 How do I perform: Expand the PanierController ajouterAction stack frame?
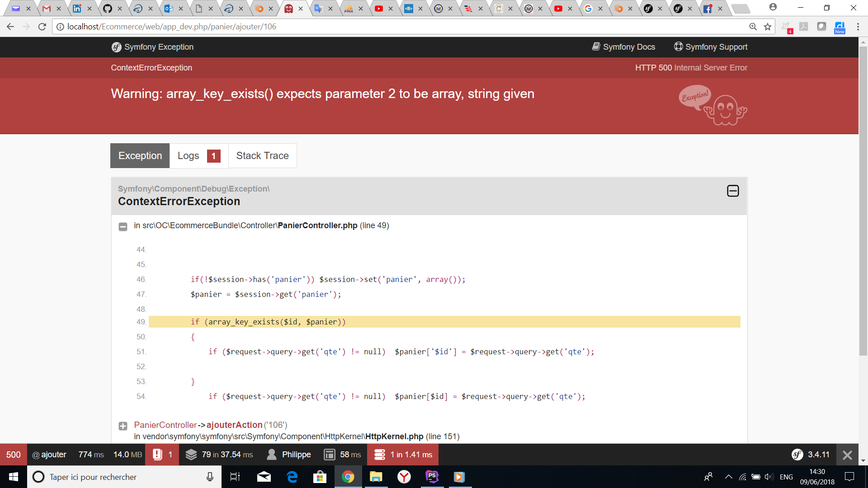(123, 426)
